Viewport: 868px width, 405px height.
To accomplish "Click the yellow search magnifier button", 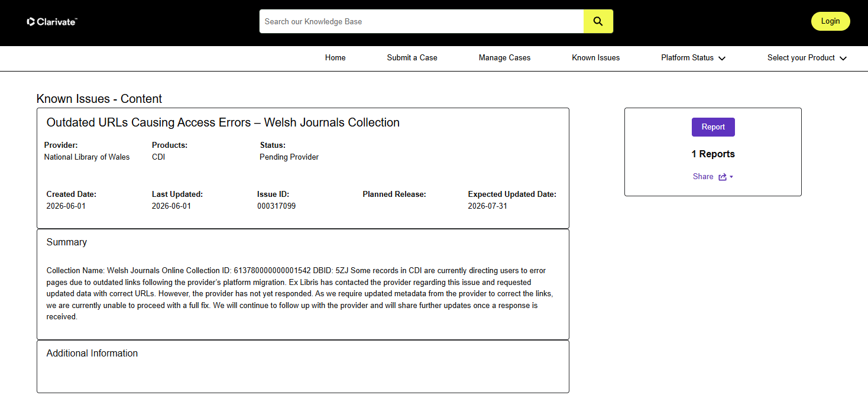I will 598,21.
